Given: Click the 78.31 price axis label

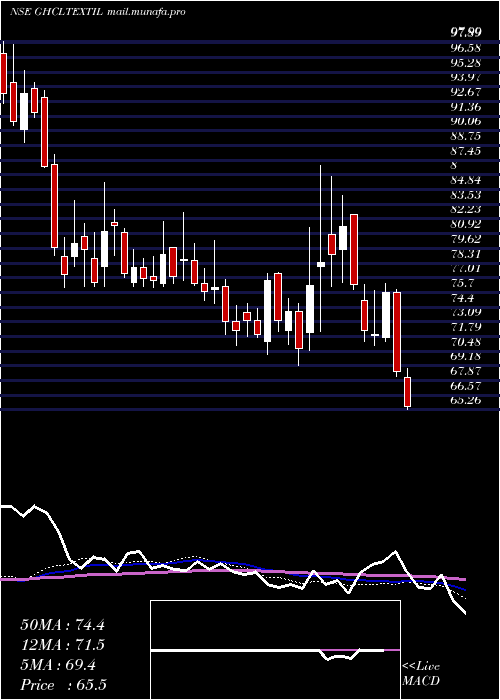Looking at the screenshot, I should click(x=465, y=254).
